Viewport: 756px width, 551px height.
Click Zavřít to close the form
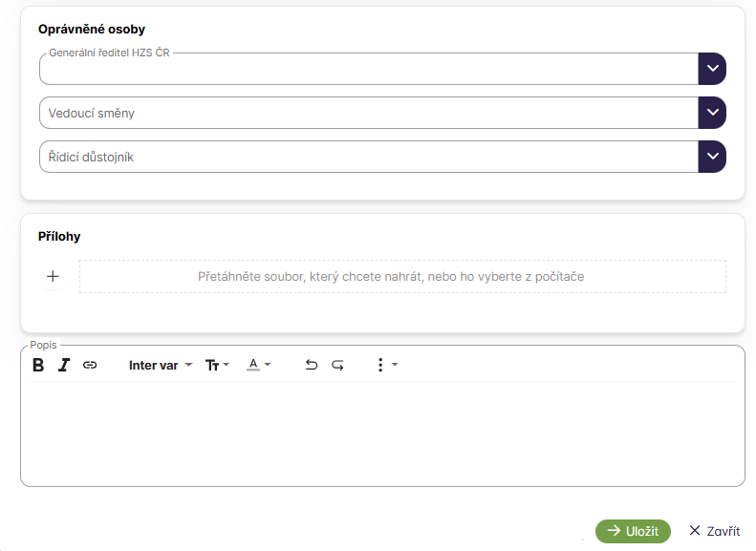tap(714, 531)
